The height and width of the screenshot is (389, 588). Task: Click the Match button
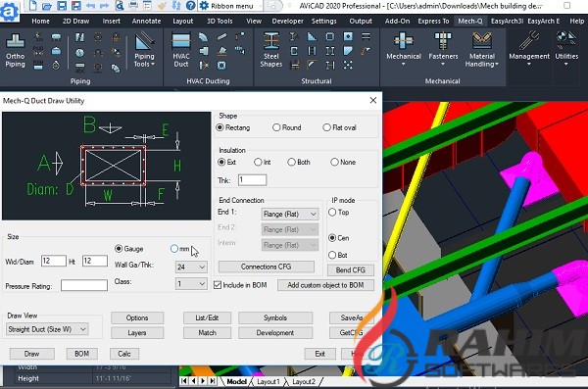click(207, 333)
